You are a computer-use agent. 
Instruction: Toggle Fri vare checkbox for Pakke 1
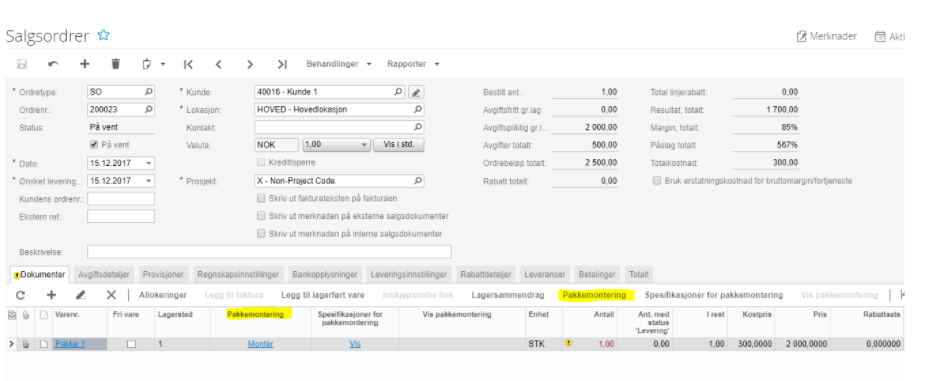(x=131, y=344)
